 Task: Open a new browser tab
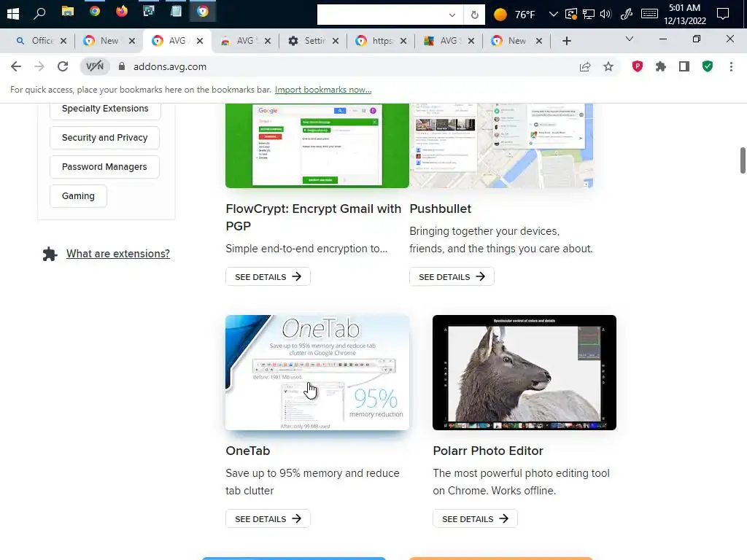(x=566, y=41)
